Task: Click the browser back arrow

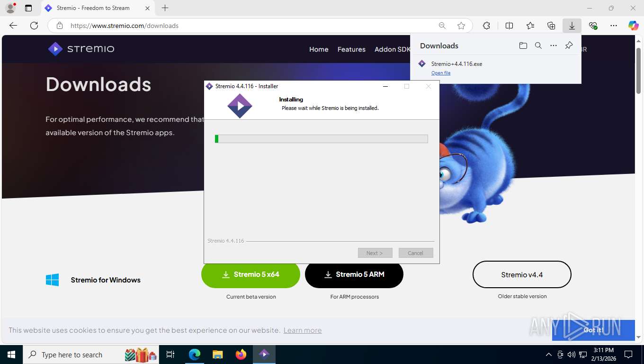Action: [x=13, y=26]
